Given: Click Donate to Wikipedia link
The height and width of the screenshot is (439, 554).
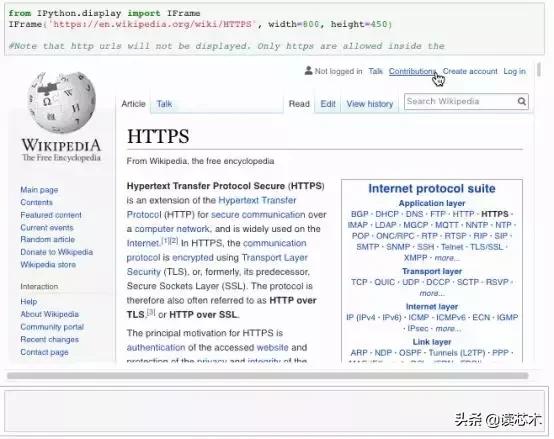Looking at the screenshot, I should (57, 252).
